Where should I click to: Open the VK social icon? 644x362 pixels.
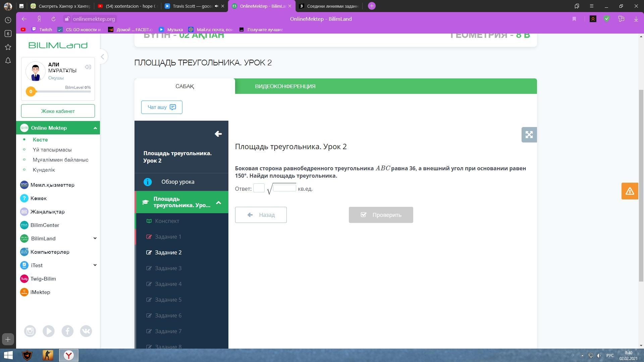[86, 331]
